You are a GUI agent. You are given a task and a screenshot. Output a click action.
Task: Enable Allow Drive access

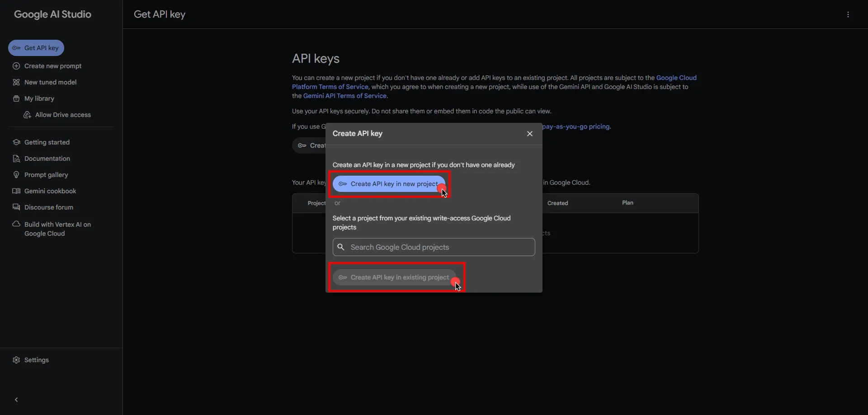(x=62, y=115)
